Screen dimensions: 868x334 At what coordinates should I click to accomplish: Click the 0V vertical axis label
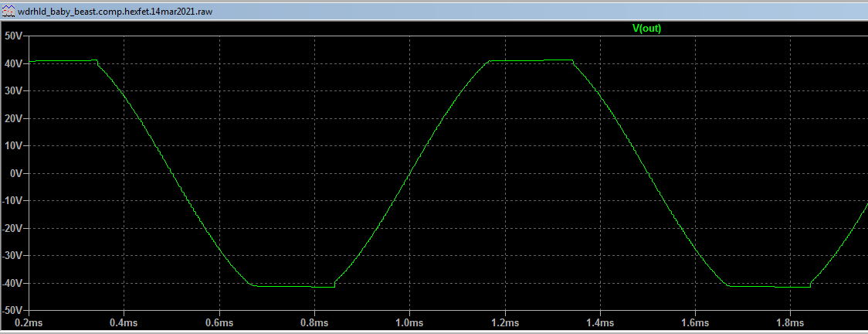15,173
